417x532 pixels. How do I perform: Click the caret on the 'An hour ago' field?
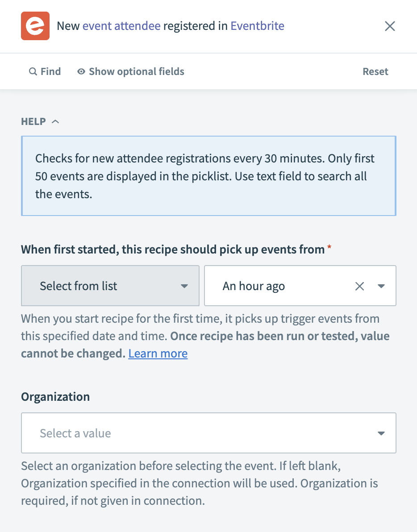click(x=381, y=286)
